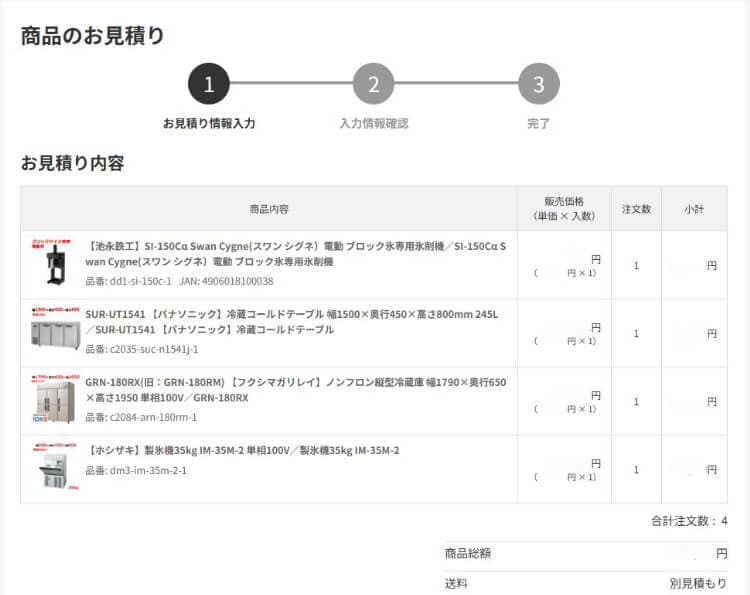Click the 注文数 column header
Screen dimensions: 750x595
point(636,209)
